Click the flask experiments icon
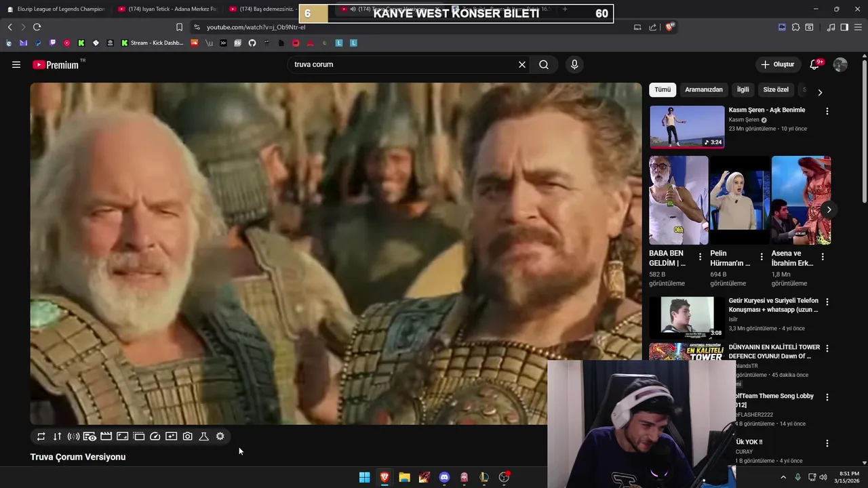The width and height of the screenshot is (868, 488). pyautogui.click(x=203, y=436)
